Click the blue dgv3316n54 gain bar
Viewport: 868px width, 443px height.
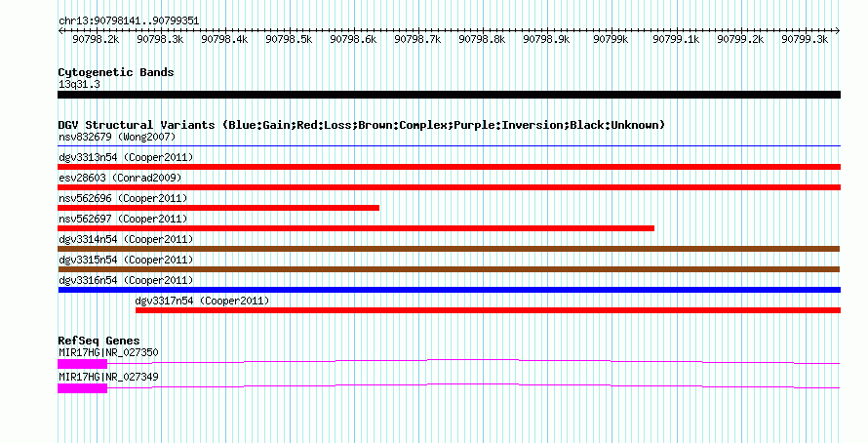[x=449, y=290]
